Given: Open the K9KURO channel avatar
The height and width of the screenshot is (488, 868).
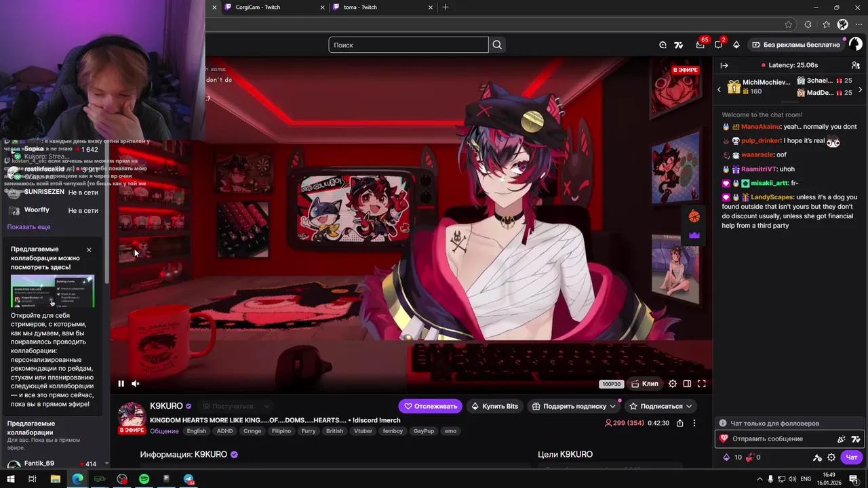Looking at the screenshot, I should [132, 417].
